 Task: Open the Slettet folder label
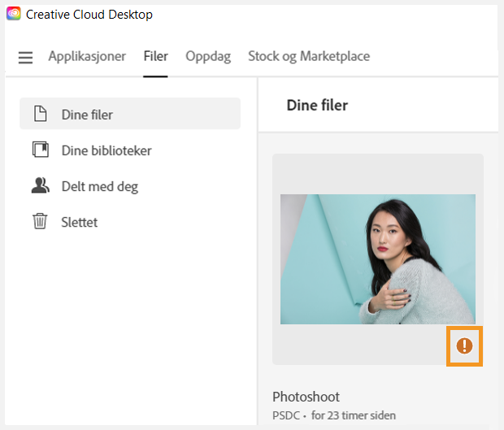click(x=80, y=222)
